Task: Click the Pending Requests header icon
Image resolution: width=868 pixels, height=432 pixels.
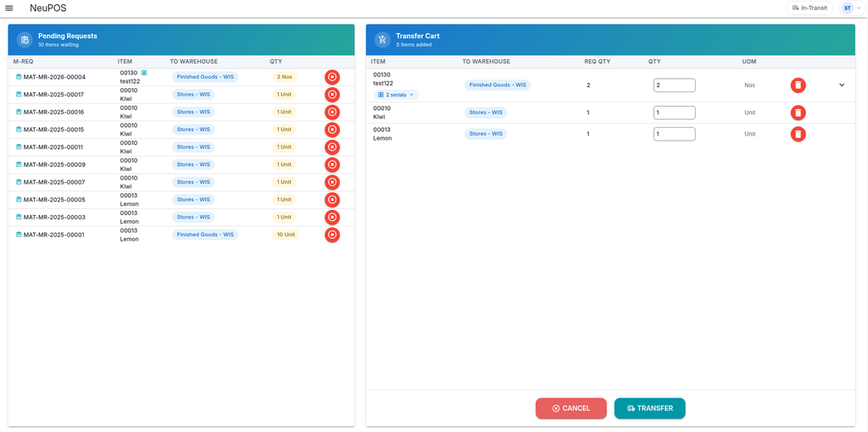Action: (25, 40)
